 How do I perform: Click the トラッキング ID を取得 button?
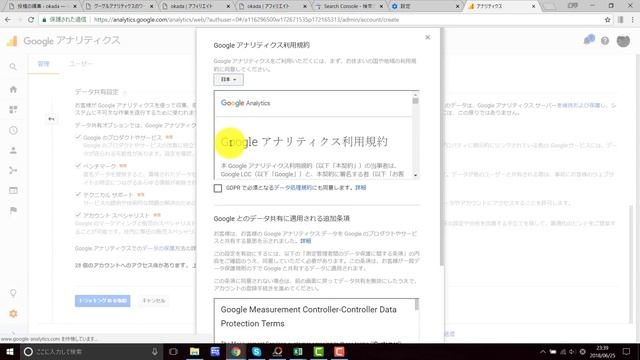[x=102, y=301]
